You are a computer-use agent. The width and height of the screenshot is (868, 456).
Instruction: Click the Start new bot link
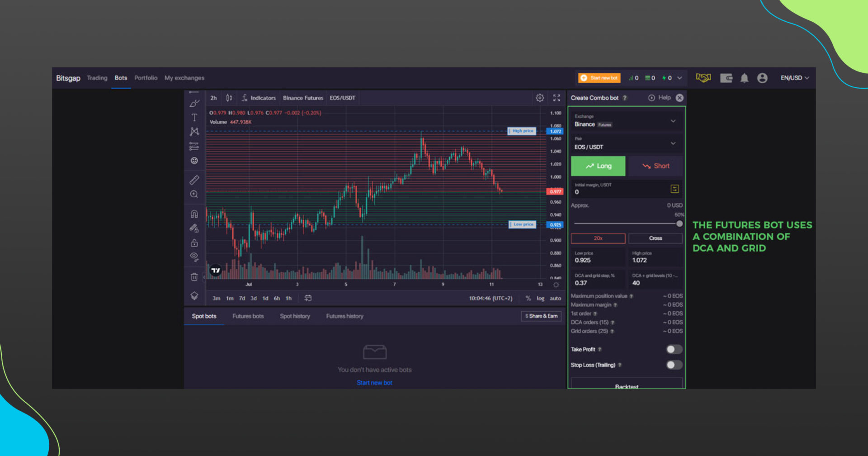[x=374, y=382]
